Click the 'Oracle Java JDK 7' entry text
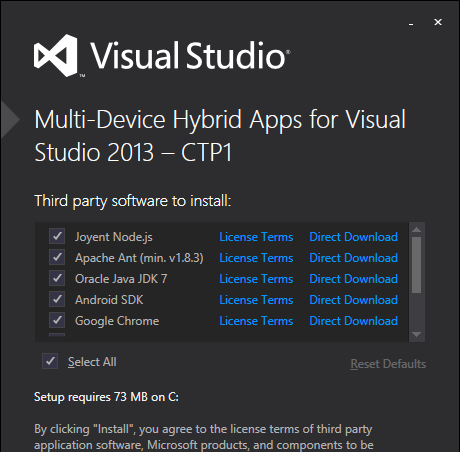Screen dimensions: 460x452 click(121, 279)
